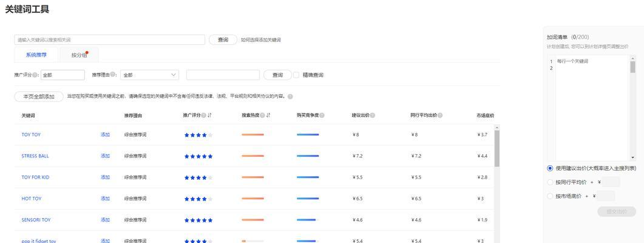Viewport: 644px width, 243px height.
Task: Select 按同行平均价 radio option
Action: (x=550, y=182)
